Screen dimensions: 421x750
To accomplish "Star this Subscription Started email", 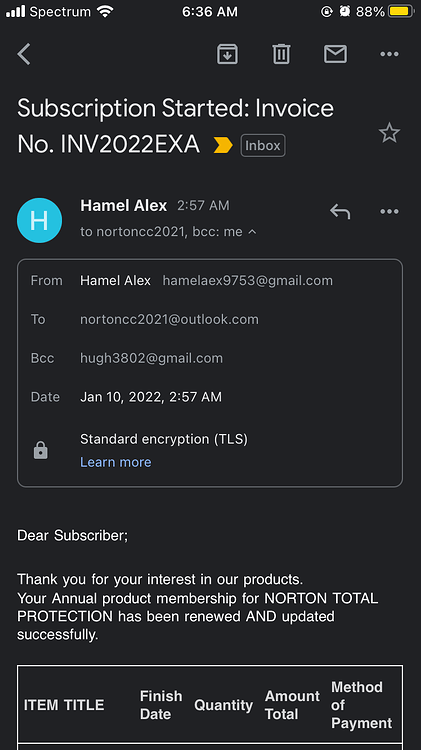I will point(389,132).
